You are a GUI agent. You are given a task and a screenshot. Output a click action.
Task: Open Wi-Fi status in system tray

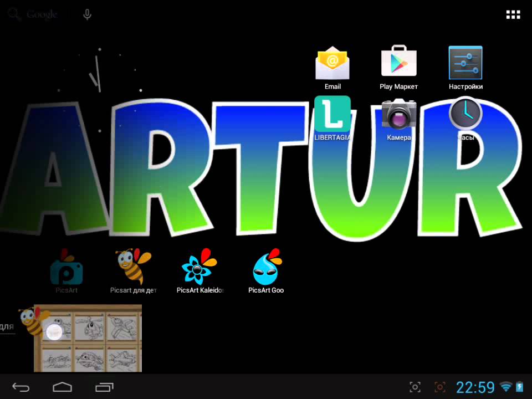point(506,386)
